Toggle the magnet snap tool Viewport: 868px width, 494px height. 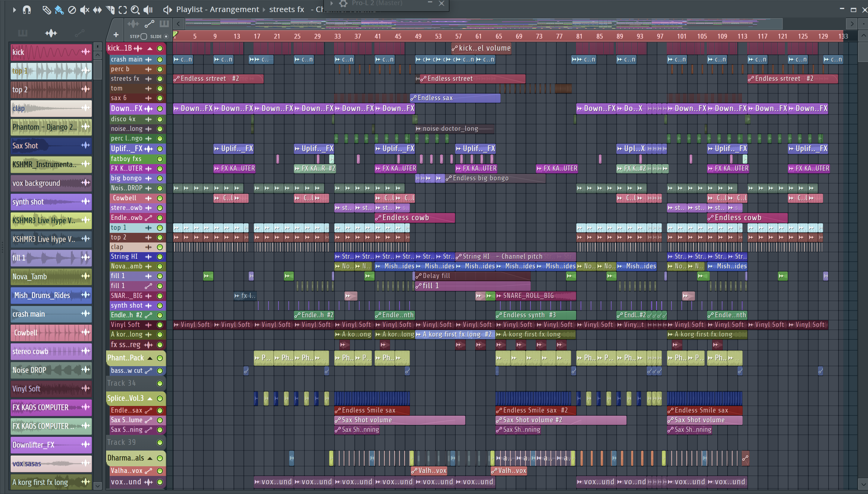click(x=27, y=10)
